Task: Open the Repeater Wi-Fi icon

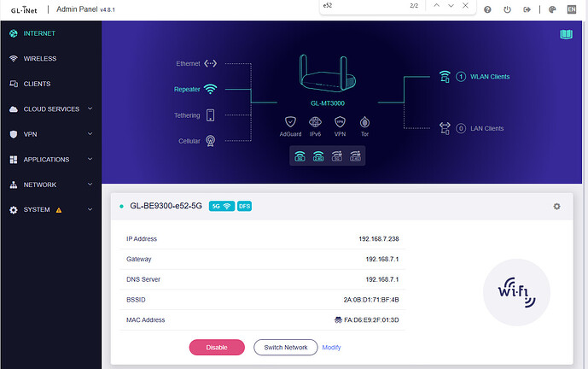Action: (x=210, y=89)
